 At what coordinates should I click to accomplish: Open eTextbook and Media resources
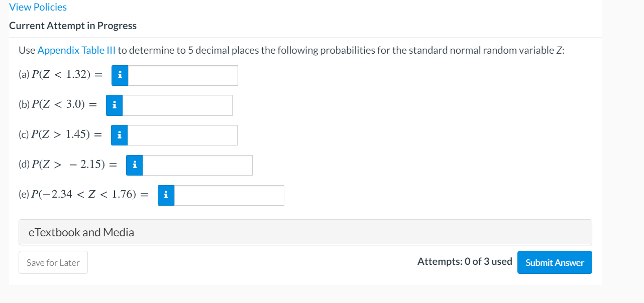pos(81,232)
